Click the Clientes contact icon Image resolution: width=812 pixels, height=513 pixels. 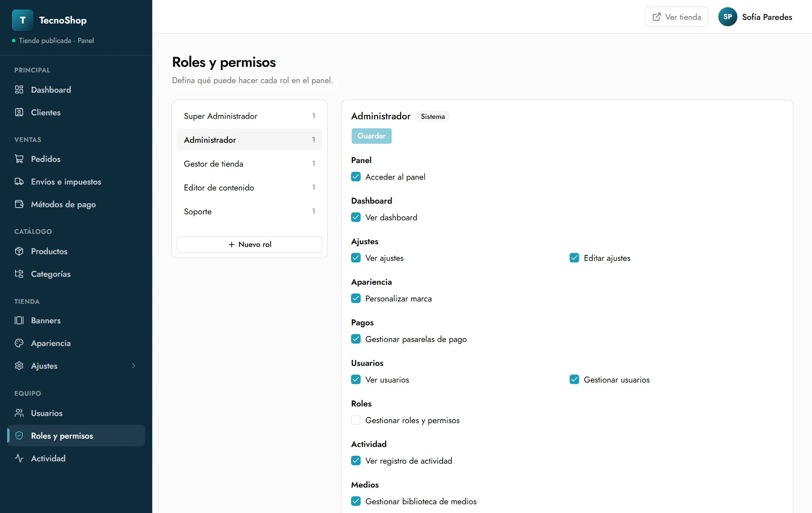click(x=19, y=112)
